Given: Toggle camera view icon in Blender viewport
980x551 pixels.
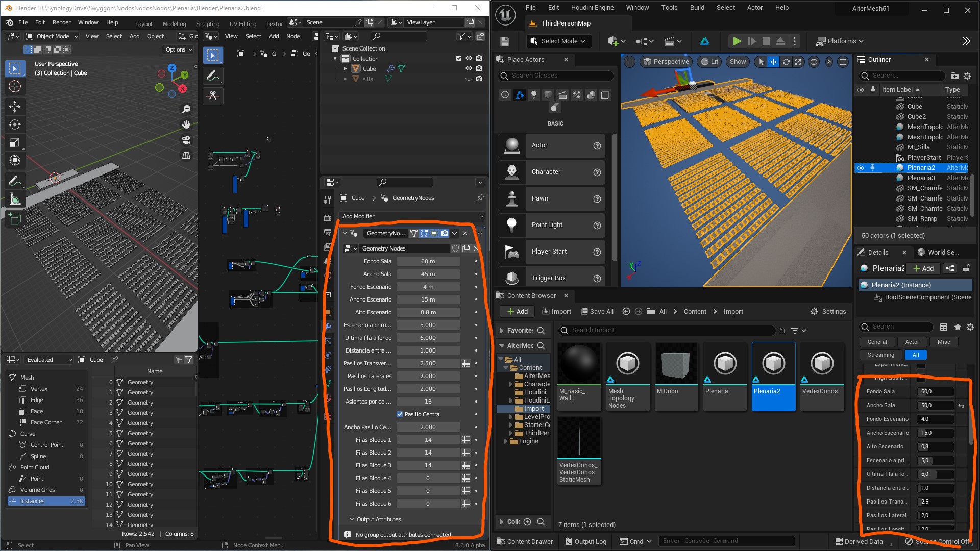Looking at the screenshot, I should [186, 139].
